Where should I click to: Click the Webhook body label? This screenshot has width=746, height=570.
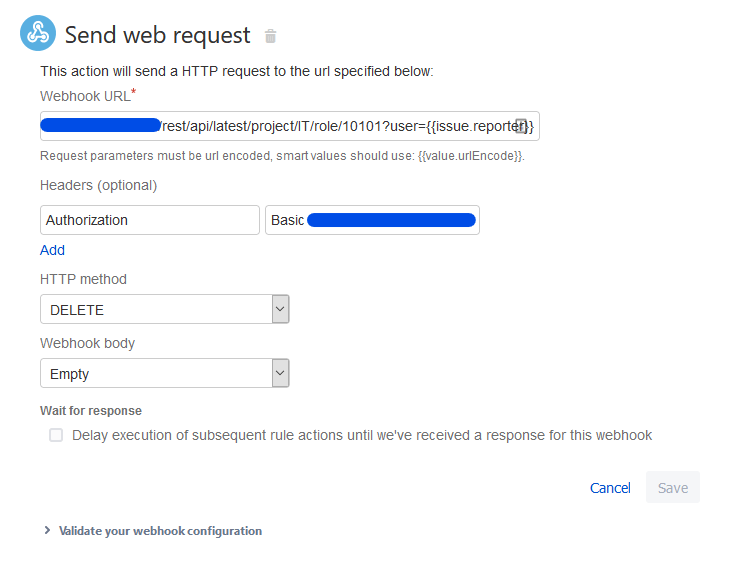click(87, 343)
